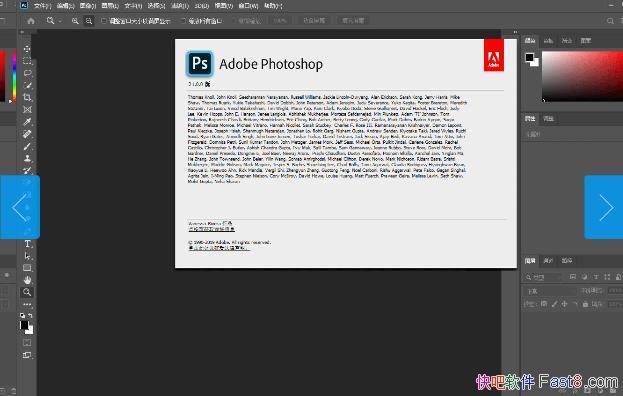Change the screen mode
Viewport: 623px width, 396px height.
(x=27, y=355)
